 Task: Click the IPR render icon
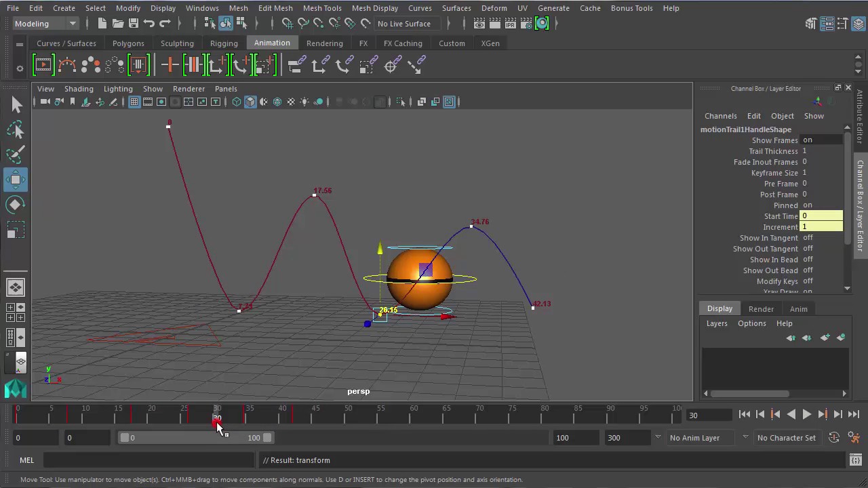tap(510, 24)
